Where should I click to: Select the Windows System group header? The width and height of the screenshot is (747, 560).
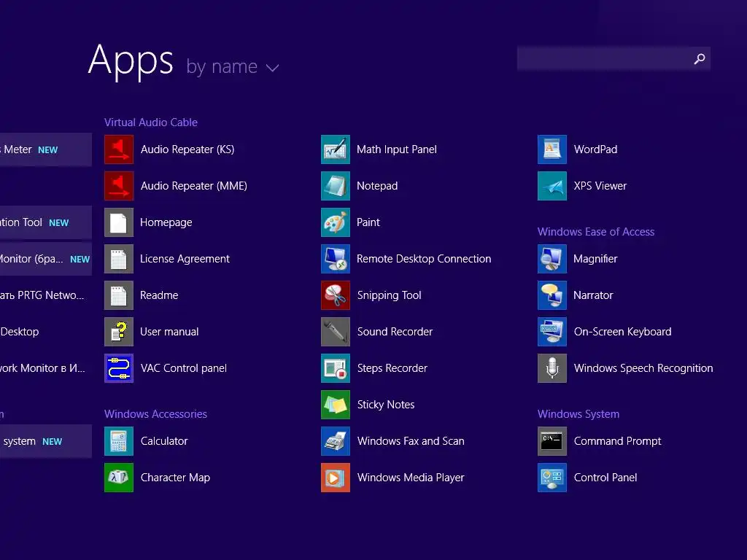pos(578,414)
